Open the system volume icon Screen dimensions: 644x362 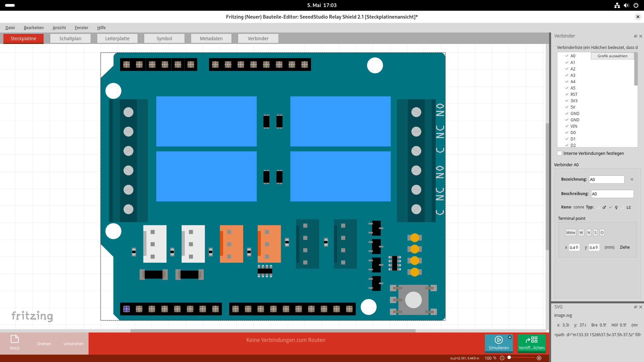(x=626, y=5)
